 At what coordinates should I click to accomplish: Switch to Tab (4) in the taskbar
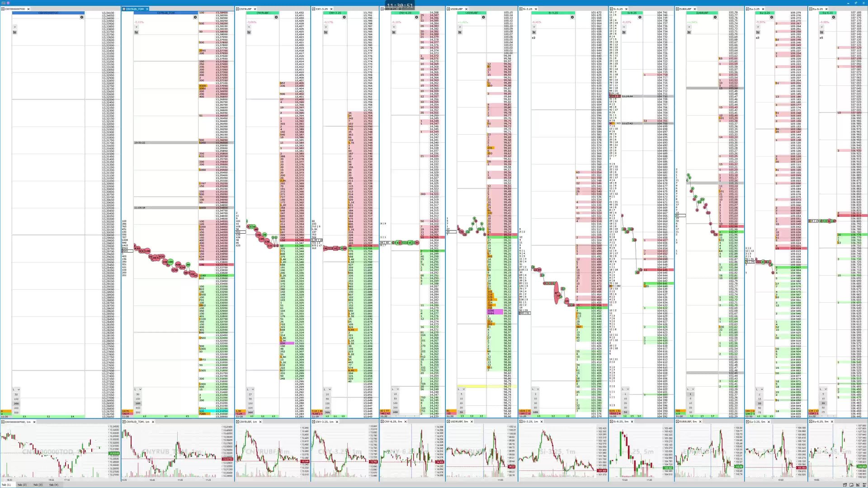click(x=54, y=485)
